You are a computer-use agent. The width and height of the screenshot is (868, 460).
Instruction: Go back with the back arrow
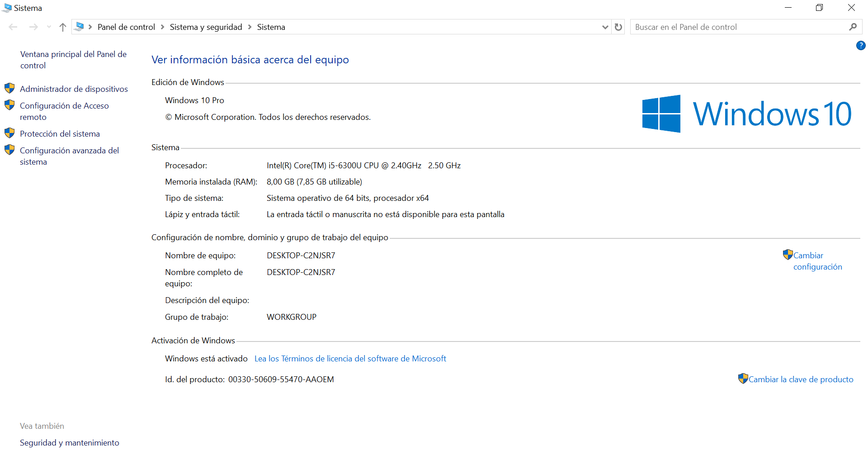click(x=13, y=27)
